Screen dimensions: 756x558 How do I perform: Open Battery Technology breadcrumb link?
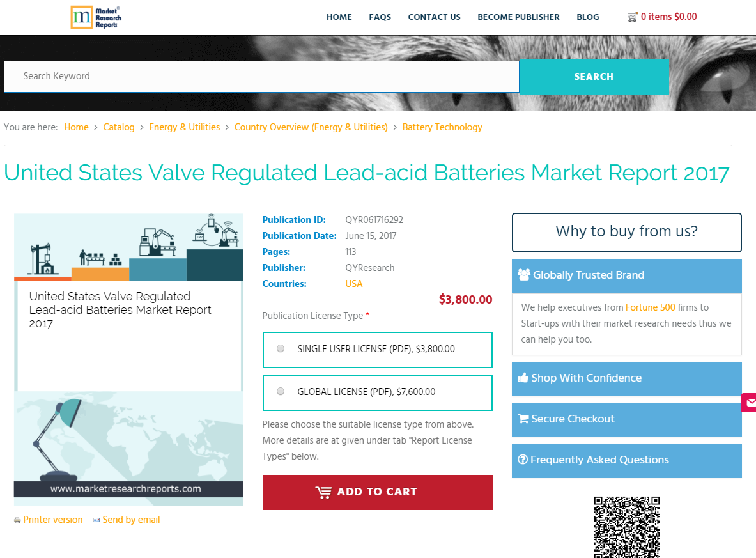tap(442, 127)
